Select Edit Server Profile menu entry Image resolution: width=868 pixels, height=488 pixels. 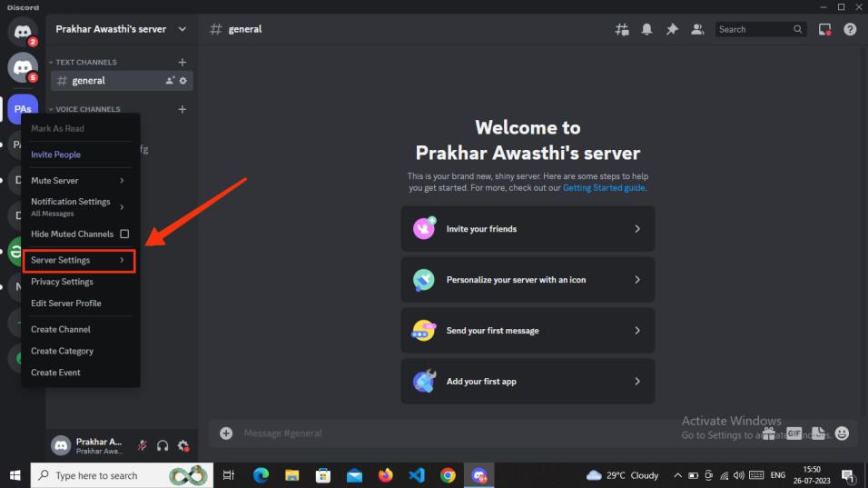click(x=79, y=304)
